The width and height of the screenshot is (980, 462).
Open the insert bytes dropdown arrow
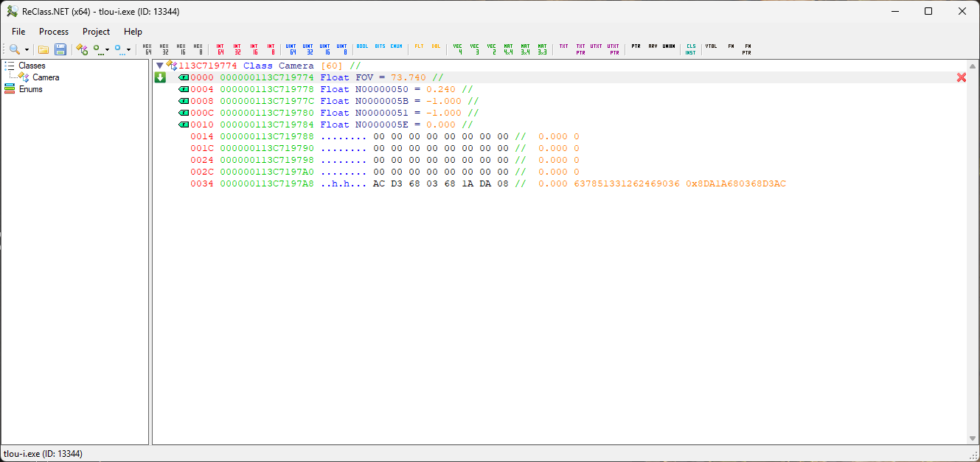pos(128,50)
